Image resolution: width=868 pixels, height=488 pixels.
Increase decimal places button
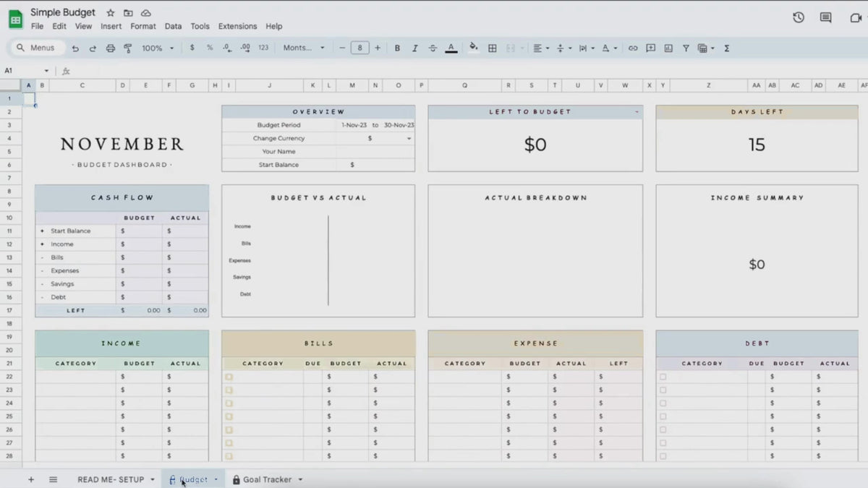245,48
